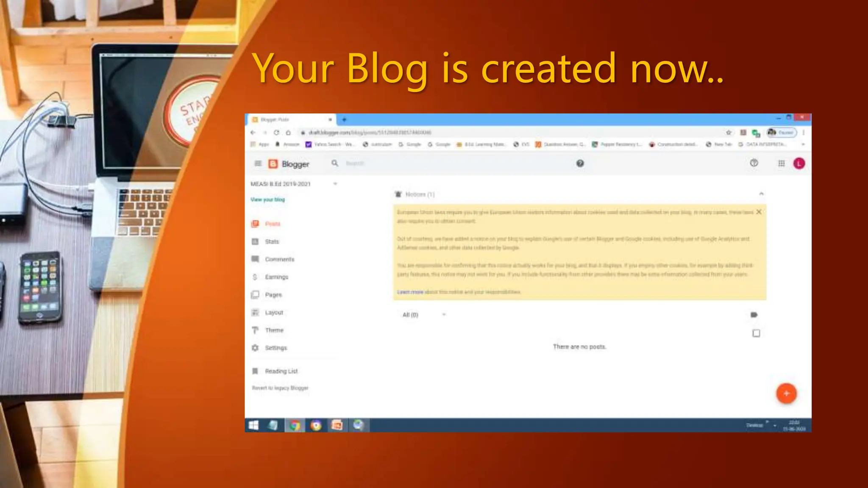Expand the blog name dropdown MEASI B.Ed
The width and height of the screenshot is (868, 488).
click(335, 184)
